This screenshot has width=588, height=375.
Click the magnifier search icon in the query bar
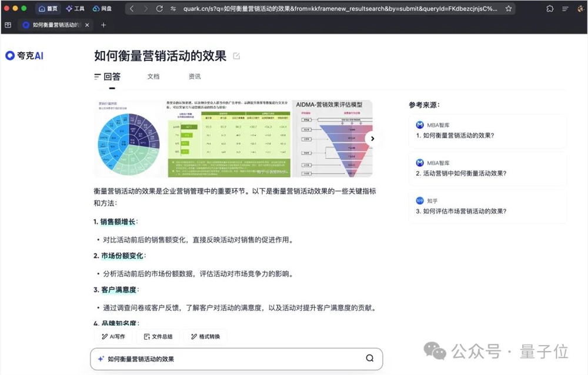[x=369, y=358]
